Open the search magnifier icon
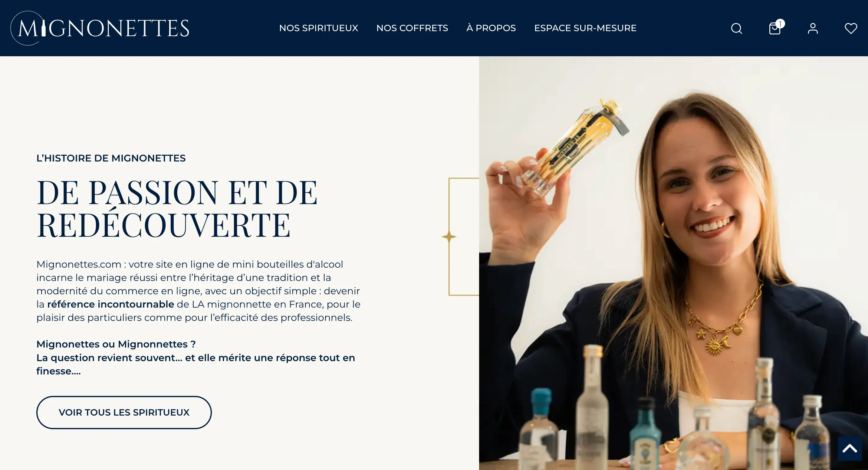Viewport: 868px width, 470px height. (736, 28)
